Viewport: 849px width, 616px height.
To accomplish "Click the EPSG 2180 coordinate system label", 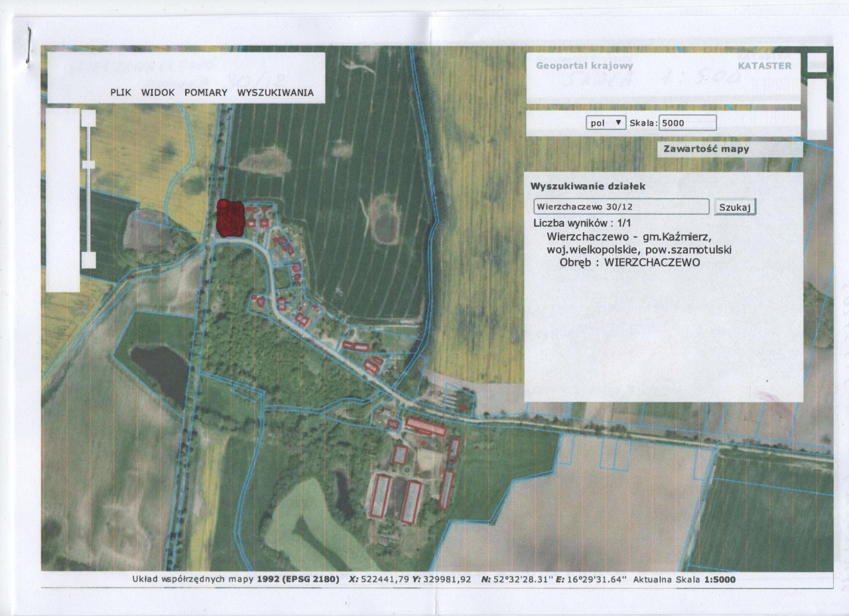I will tap(302, 580).
